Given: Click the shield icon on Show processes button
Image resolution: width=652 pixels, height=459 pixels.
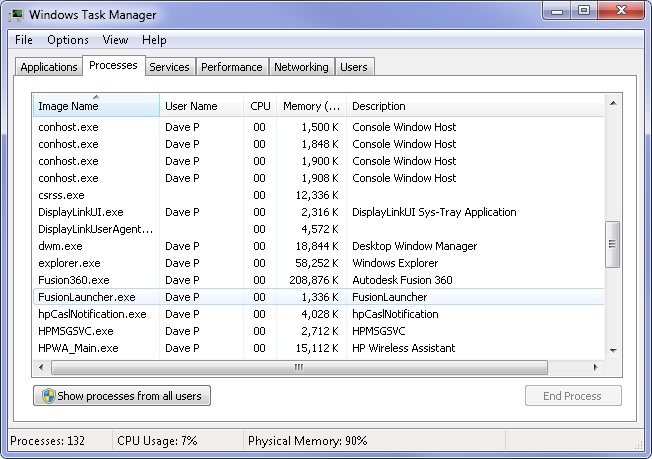Looking at the screenshot, I should pyautogui.click(x=46, y=396).
